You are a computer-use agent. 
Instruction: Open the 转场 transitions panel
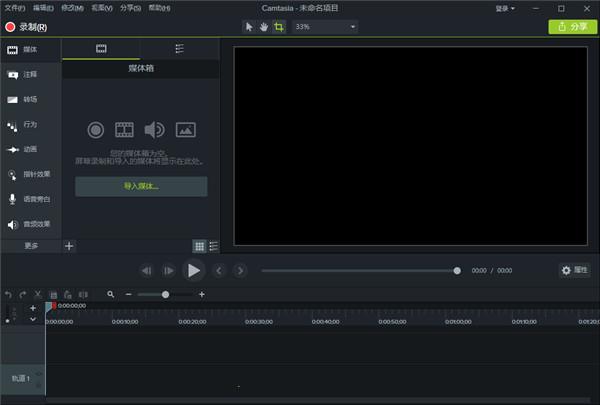click(30, 100)
